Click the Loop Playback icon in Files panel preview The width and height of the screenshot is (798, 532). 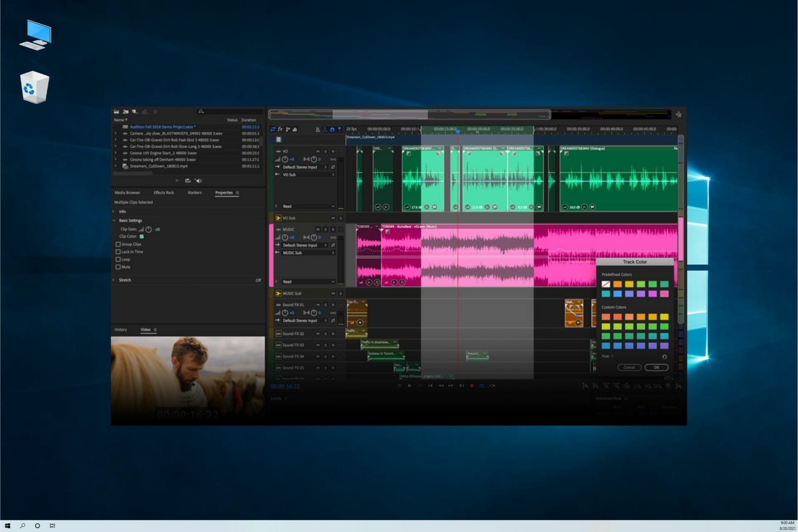pyautogui.click(x=187, y=180)
